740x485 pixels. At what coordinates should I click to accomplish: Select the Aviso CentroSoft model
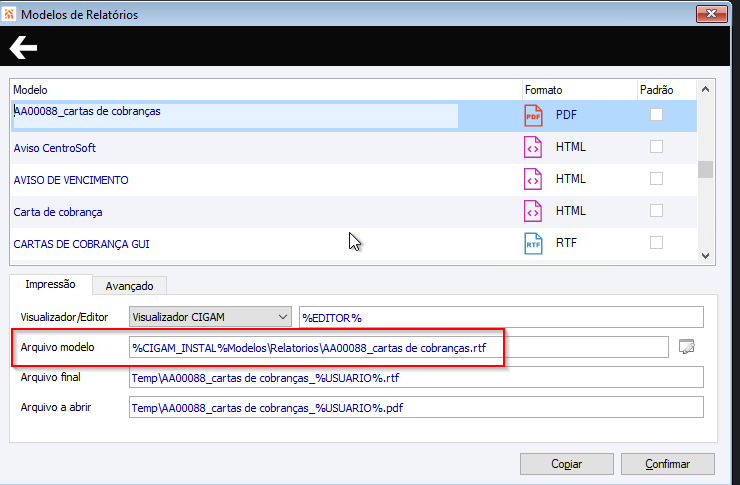55,148
